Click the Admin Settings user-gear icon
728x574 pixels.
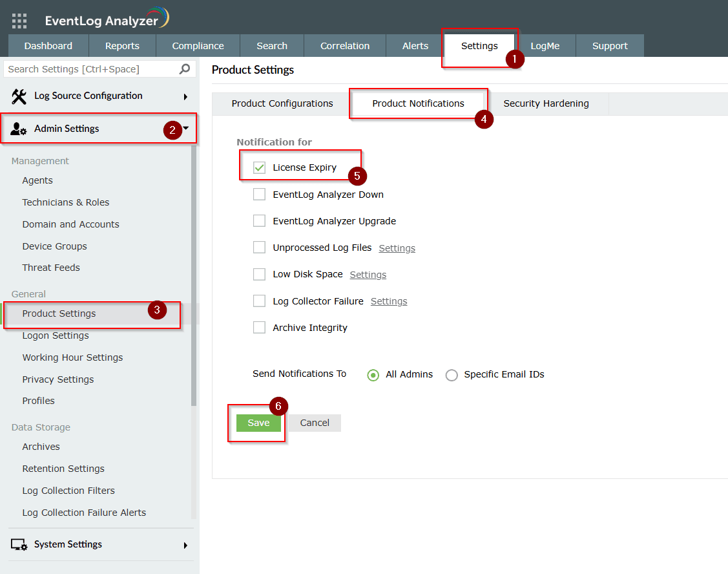pyautogui.click(x=19, y=129)
